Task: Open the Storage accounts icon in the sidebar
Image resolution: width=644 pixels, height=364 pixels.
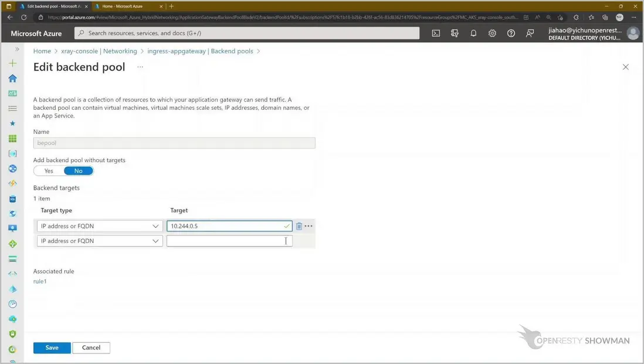Action: tap(13, 259)
